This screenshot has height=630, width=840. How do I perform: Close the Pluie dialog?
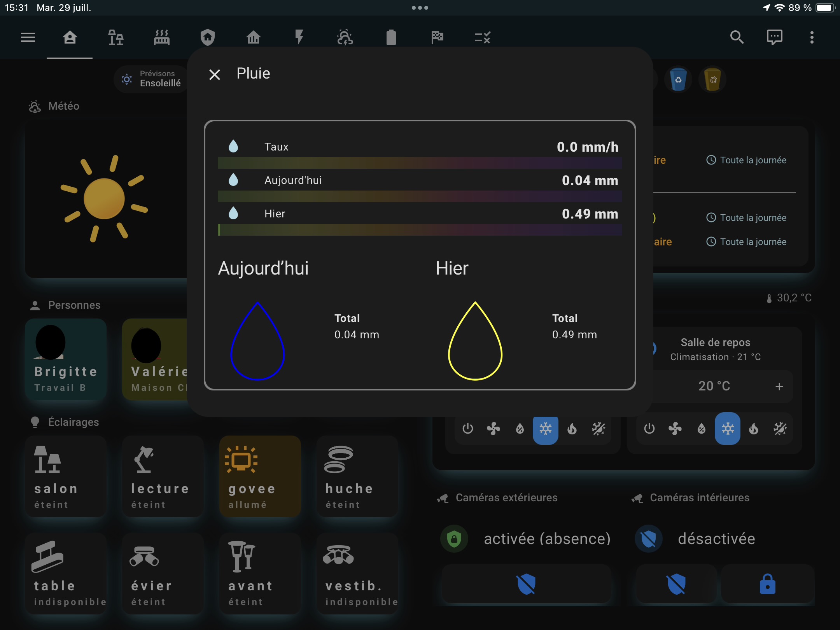pyautogui.click(x=215, y=74)
